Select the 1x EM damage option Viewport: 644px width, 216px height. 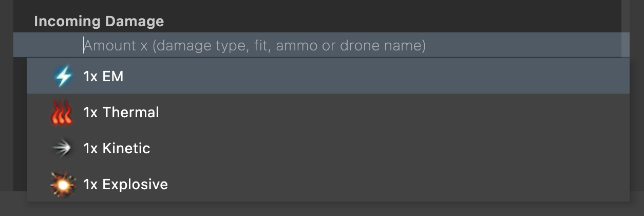(x=103, y=77)
